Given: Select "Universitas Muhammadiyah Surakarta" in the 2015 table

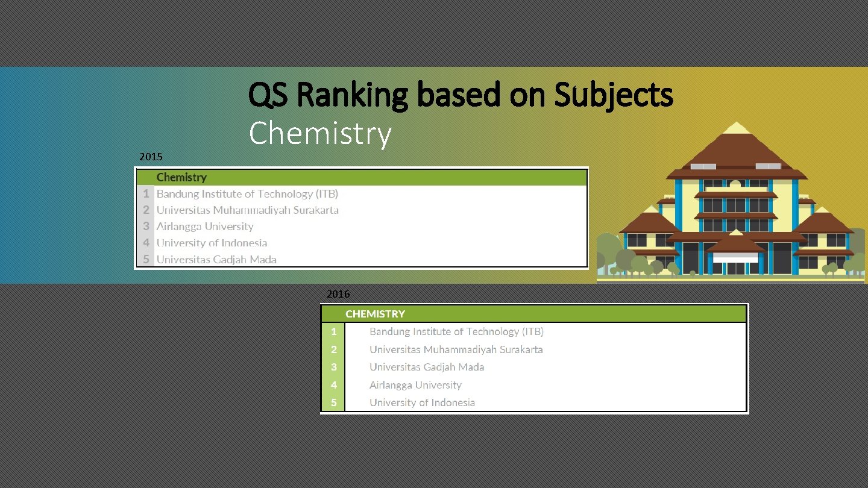Looking at the screenshot, I should click(x=248, y=210).
